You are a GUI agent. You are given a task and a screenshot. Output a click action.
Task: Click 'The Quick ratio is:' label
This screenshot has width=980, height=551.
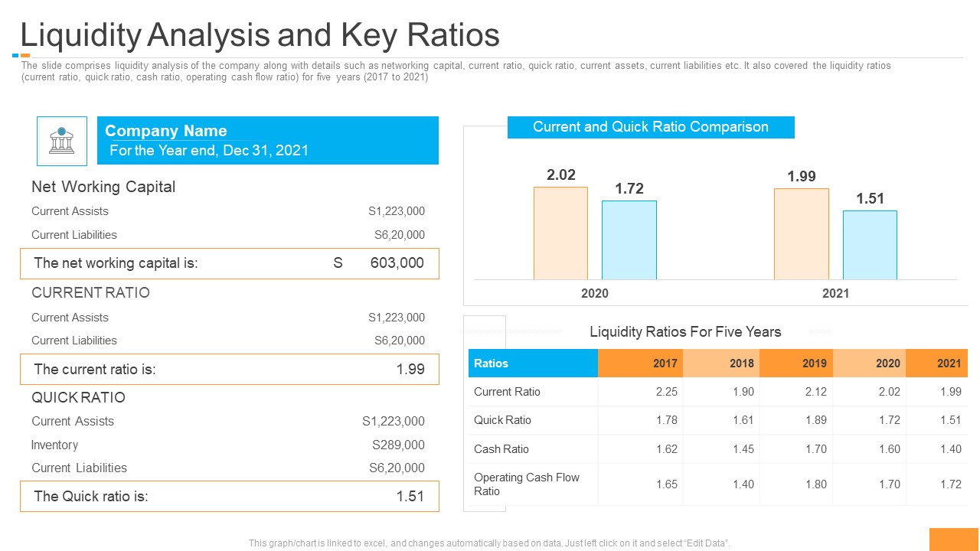coord(91,496)
